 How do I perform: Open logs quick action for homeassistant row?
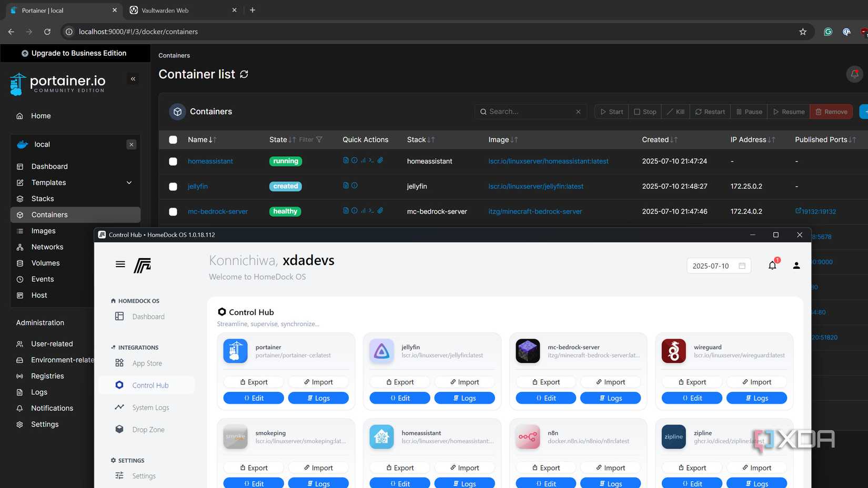tap(346, 160)
